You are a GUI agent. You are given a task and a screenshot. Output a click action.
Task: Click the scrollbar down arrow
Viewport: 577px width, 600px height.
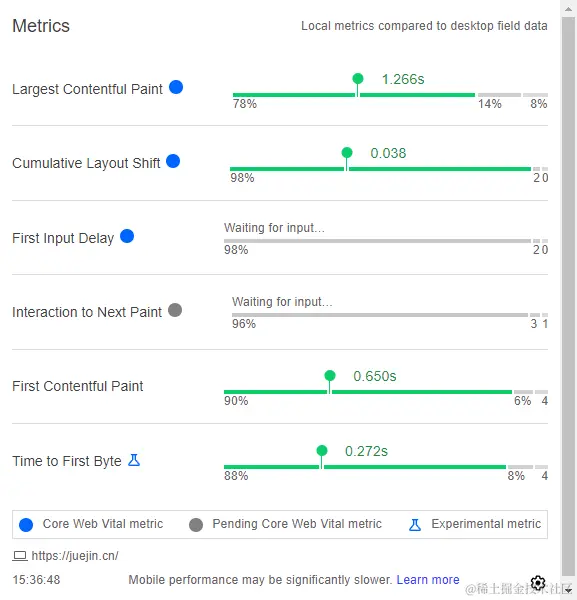tap(569, 590)
